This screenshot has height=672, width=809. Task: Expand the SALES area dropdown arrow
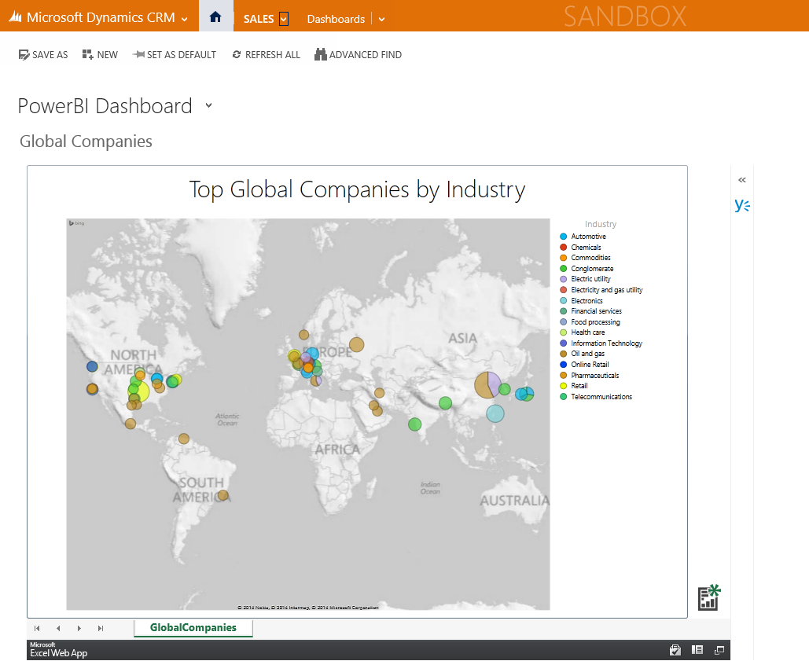pyautogui.click(x=284, y=19)
